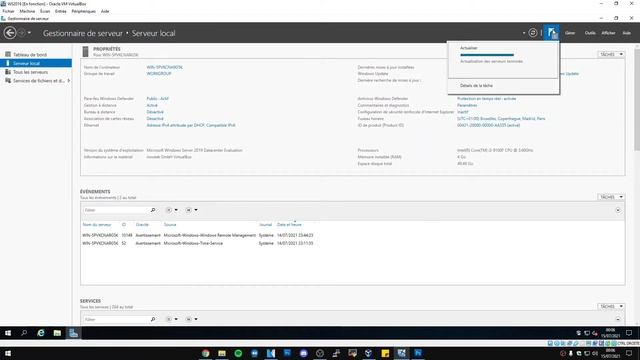Open the small dropdown arrow left of refresh icon
The image size is (640, 360).
tap(524, 33)
